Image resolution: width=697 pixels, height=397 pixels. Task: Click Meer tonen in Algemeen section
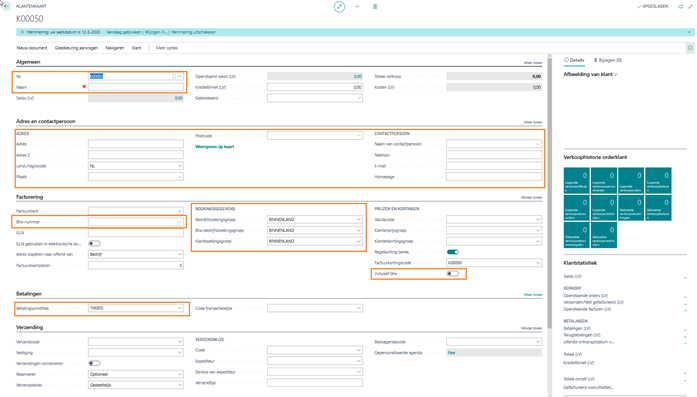533,63
